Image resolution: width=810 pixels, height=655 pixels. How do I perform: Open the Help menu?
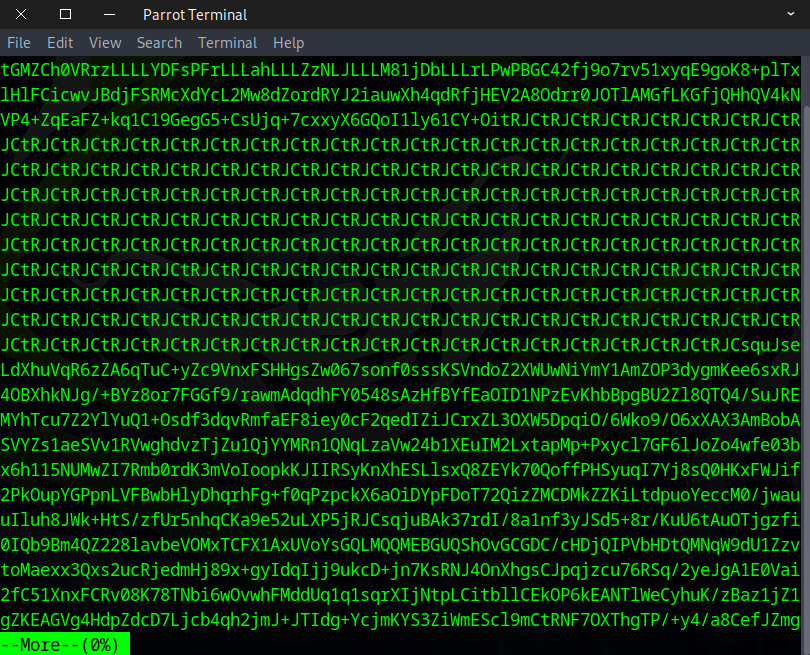(288, 43)
